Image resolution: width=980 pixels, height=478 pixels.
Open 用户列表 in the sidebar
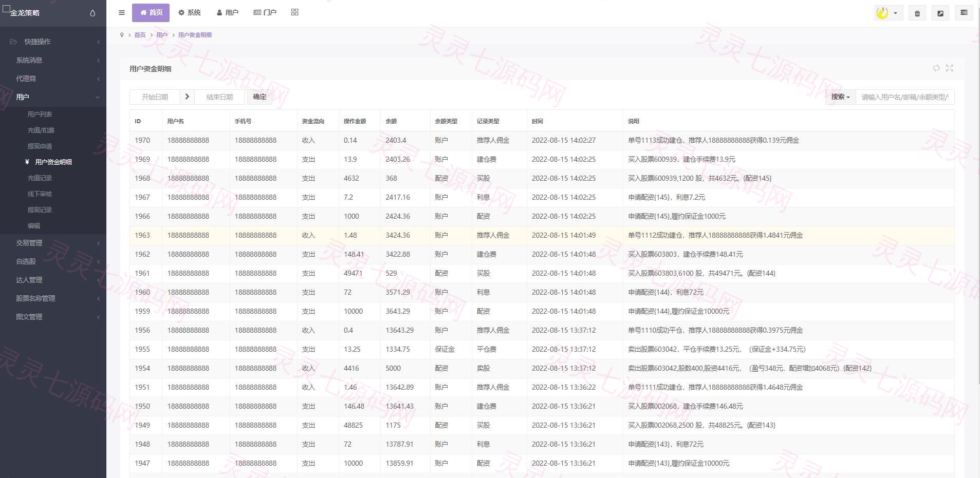coord(40,114)
